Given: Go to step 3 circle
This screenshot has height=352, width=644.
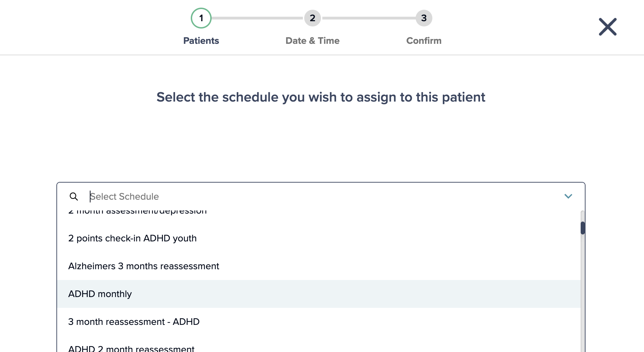Looking at the screenshot, I should [x=424, y=18].
